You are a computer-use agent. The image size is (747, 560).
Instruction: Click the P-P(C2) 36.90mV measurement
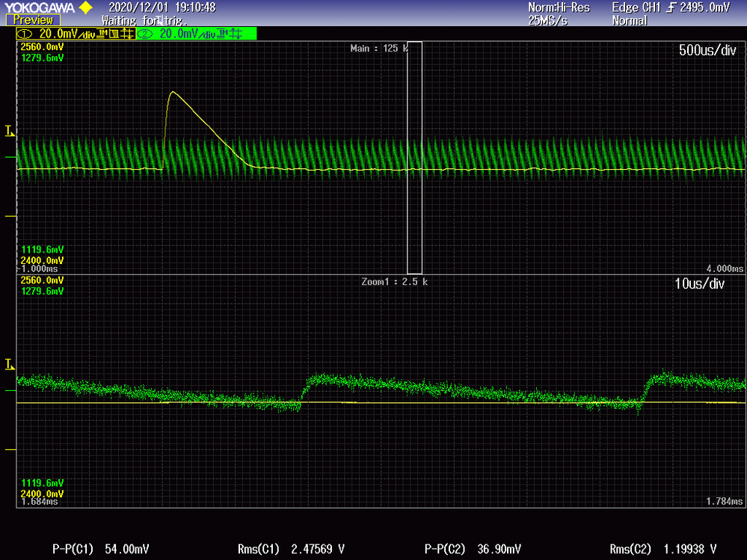473,549
